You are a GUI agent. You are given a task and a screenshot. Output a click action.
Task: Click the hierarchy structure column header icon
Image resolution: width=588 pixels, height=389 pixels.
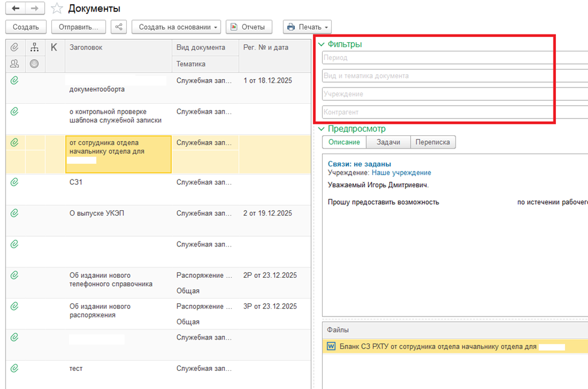(x=34, y=47)
